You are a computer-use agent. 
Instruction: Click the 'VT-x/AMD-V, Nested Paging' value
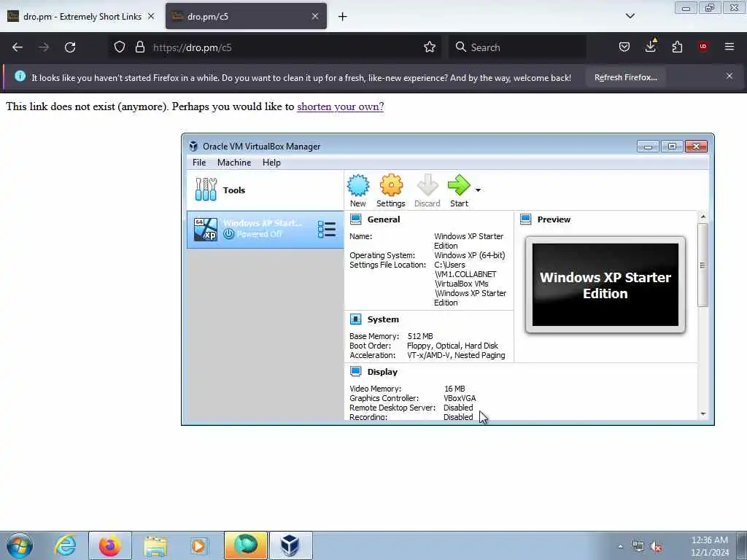pos(456,355)
